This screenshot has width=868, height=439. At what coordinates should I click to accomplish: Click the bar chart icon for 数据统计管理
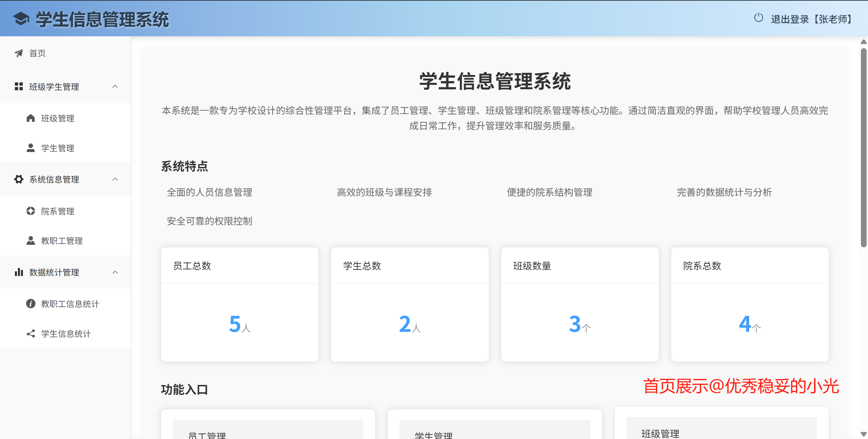click(x=19, y=272)
